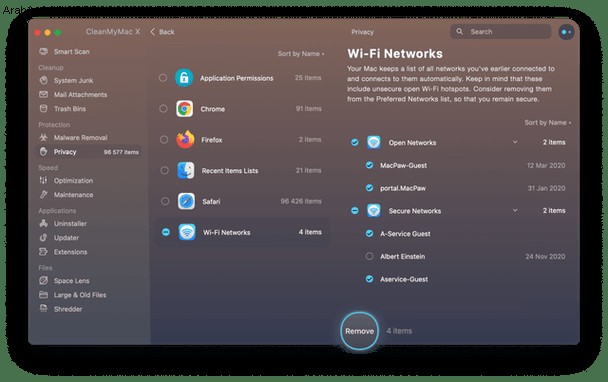The width and height of the screenshot is (608, 382).
Task: Open Trash Bins module
Action: 62,109
